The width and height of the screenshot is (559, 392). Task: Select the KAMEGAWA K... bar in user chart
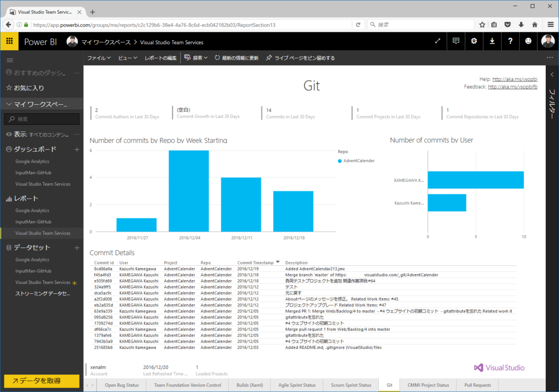click(x=475, y=180)
